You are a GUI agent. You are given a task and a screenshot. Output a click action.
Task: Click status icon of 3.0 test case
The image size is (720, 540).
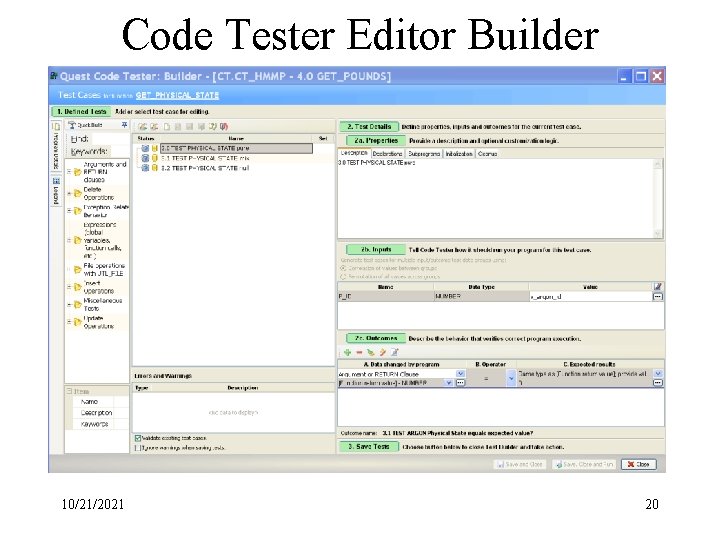point(145,148)
